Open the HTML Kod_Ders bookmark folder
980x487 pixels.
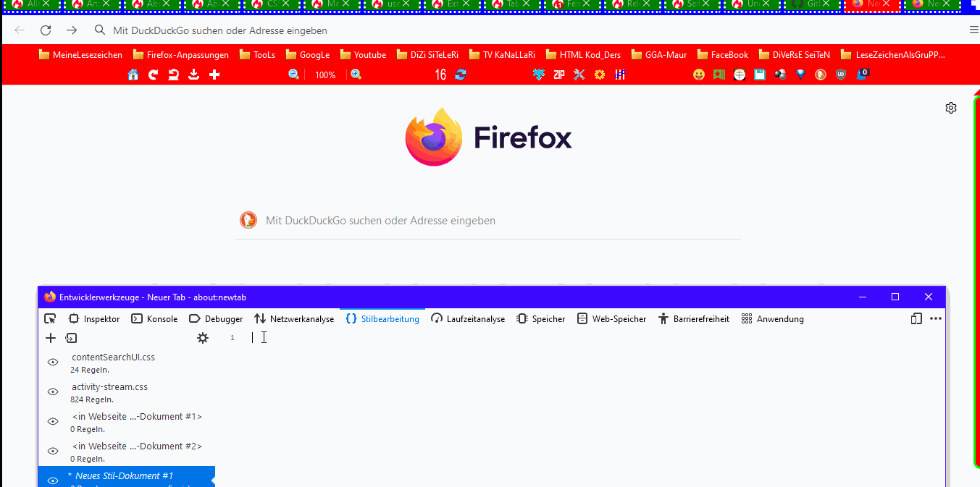pyautogui.click(x=583, y=54)
